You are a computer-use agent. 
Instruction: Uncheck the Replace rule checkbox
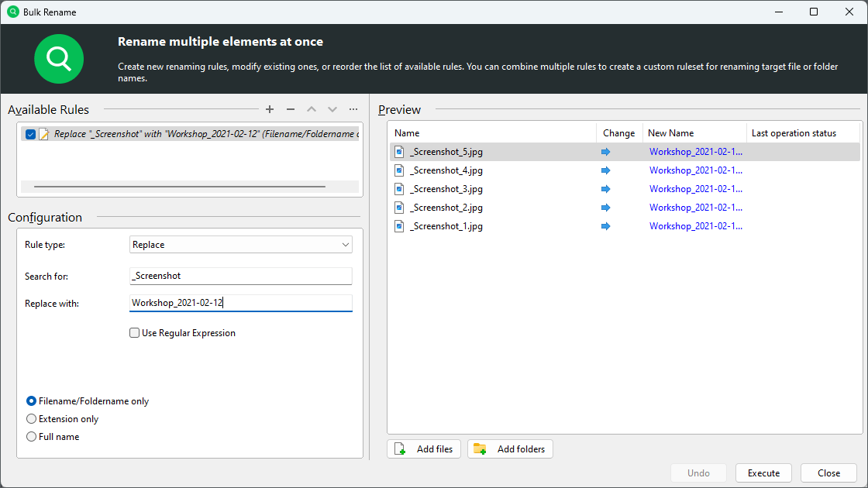pos(30,134)
